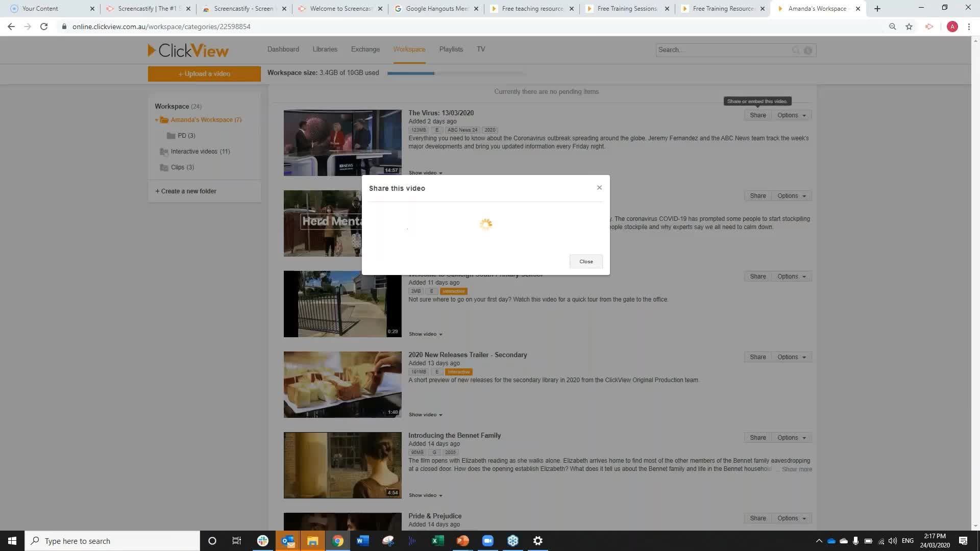Expand Show video under Bennet Family

tap(425, 495)
